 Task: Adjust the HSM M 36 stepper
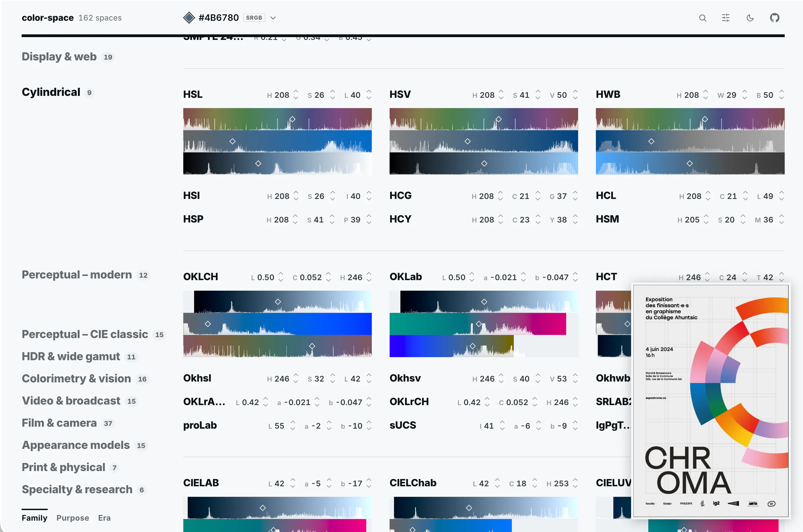[x=782, y=220]
